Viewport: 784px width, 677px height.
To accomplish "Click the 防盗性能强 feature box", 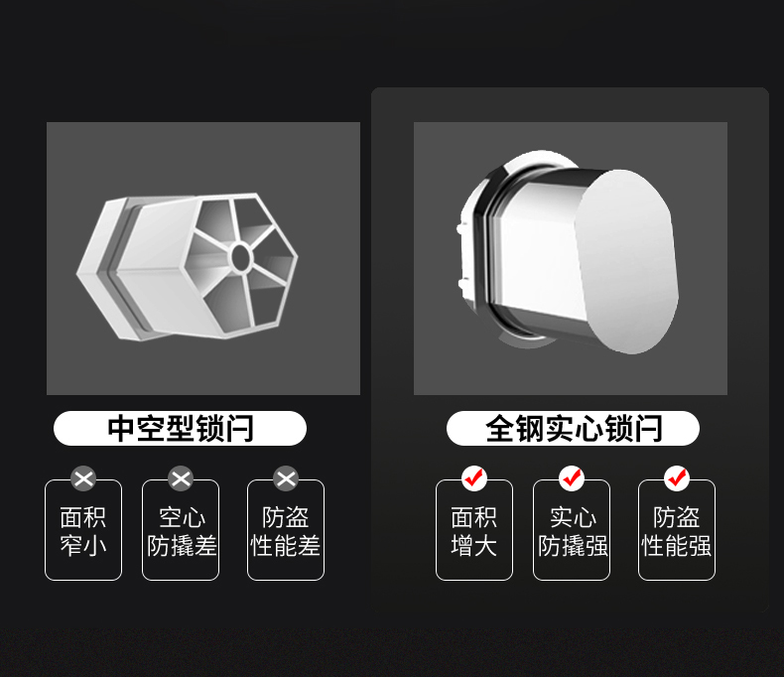I will point(677,530).
